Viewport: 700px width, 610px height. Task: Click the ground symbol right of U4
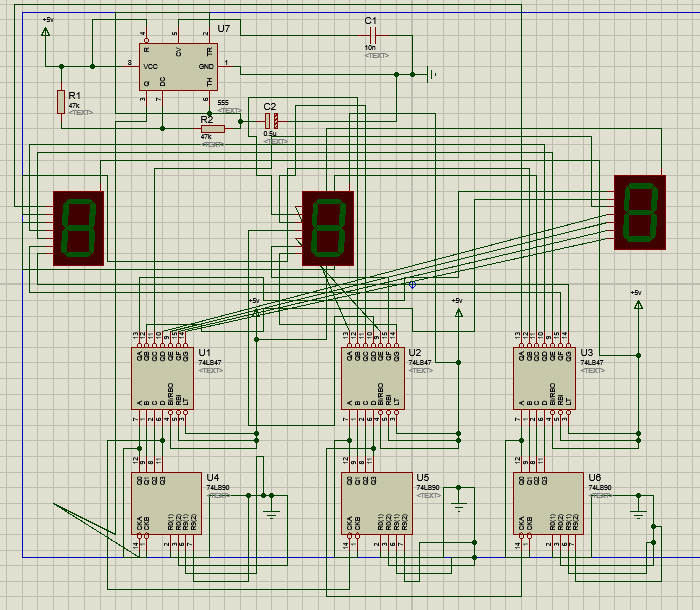click(271, 513)
